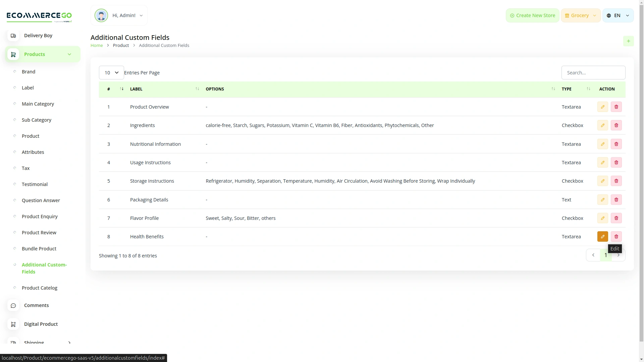
Task: Click the green plus icon to add custom field
Action: coord(629,41)
